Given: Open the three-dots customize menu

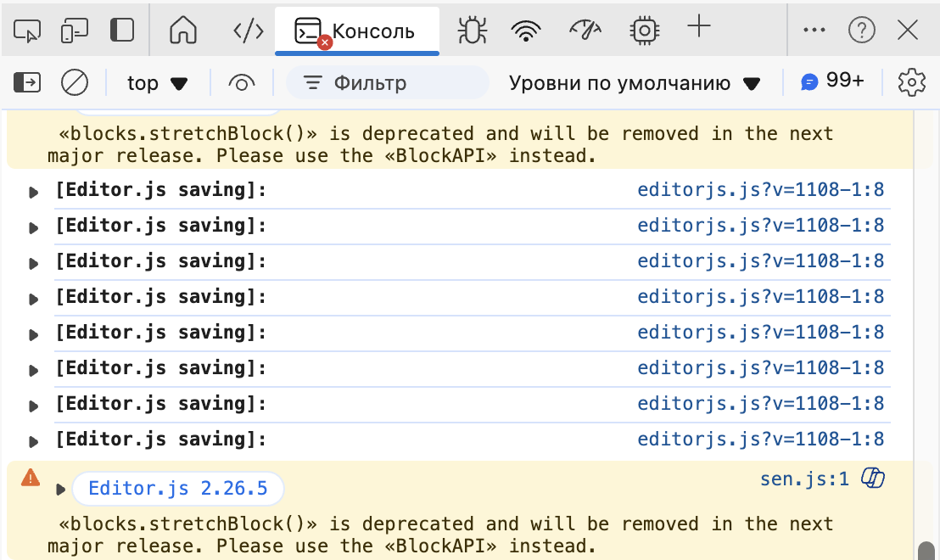Looking at the screenshot, I should [x=814, y=31].
